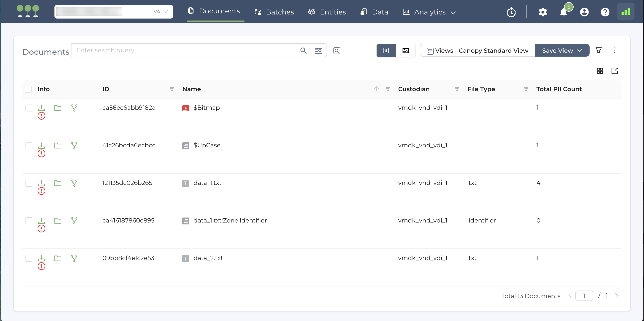The image size is (644, 321).
Task: Click the Save View button
Action: click(x=557, y=51)
